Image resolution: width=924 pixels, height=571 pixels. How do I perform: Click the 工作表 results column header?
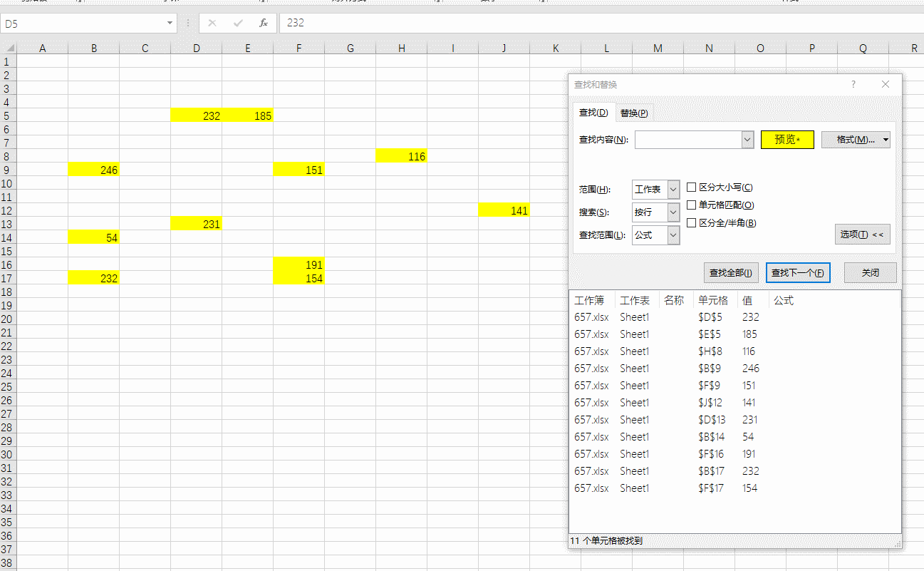(636, 300)
